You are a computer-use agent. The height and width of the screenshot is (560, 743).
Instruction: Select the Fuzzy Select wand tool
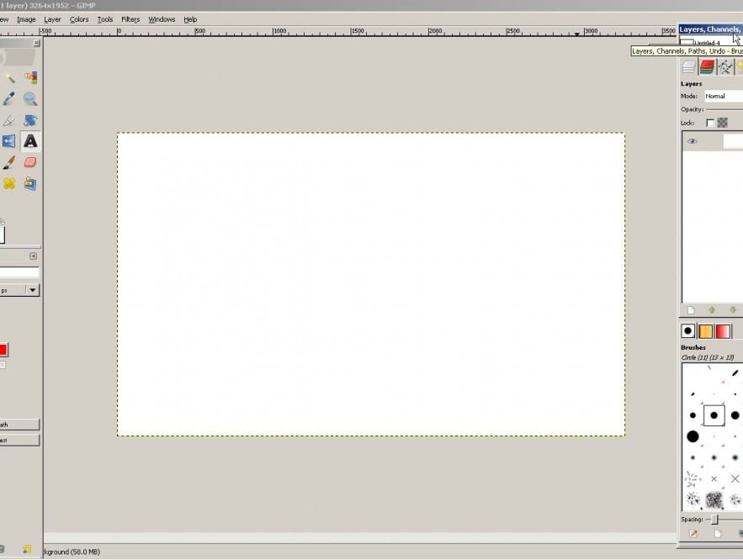click(x=8, y=77)
